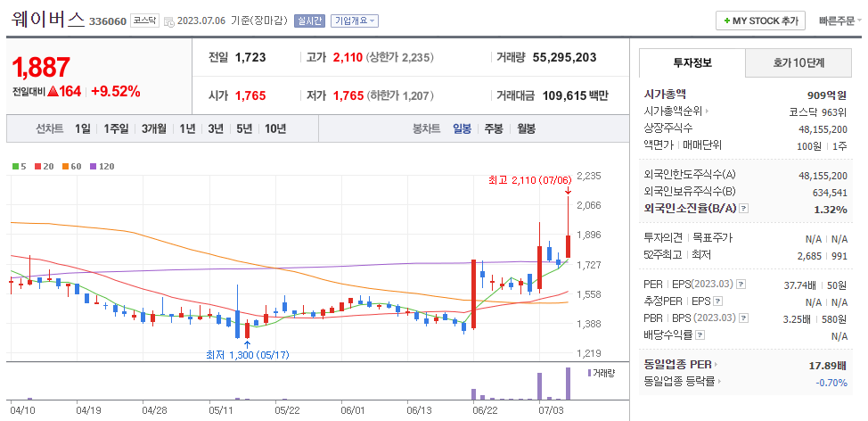Expand the 기업개요 dropdown
The height and width of the screenshot is (421, 868).
[355, 21]
